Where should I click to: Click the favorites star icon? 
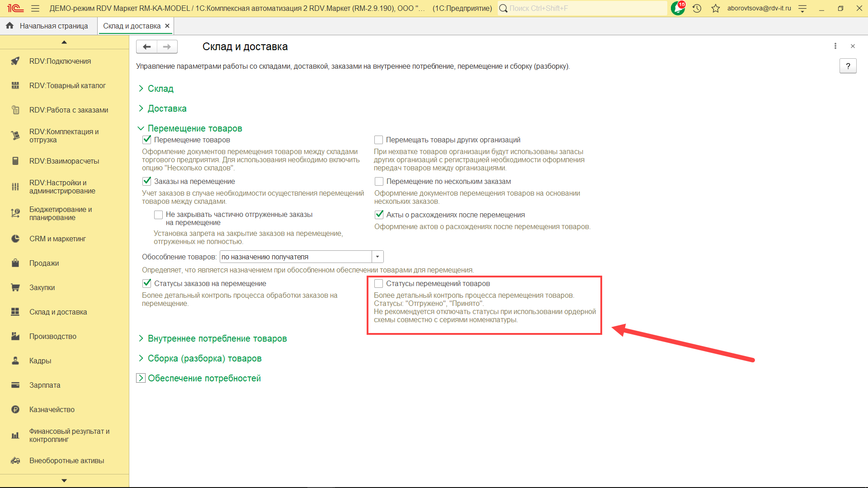click(x=715, y=8)
